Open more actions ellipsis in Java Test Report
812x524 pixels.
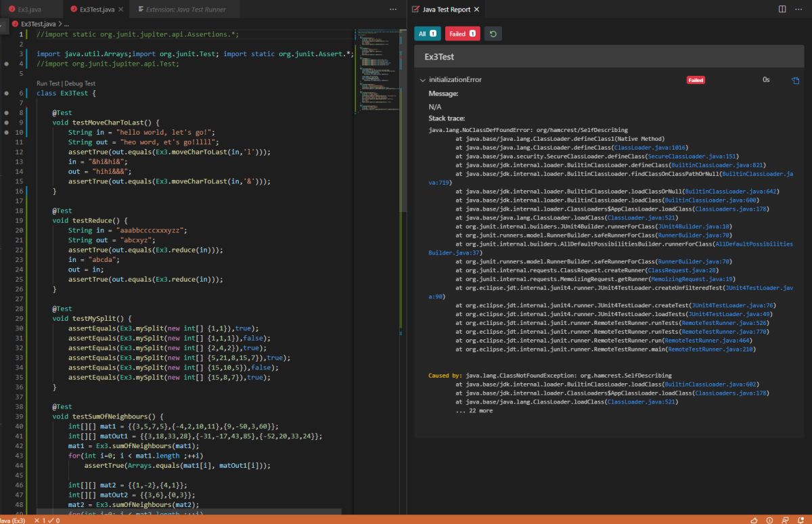[799, 9]
